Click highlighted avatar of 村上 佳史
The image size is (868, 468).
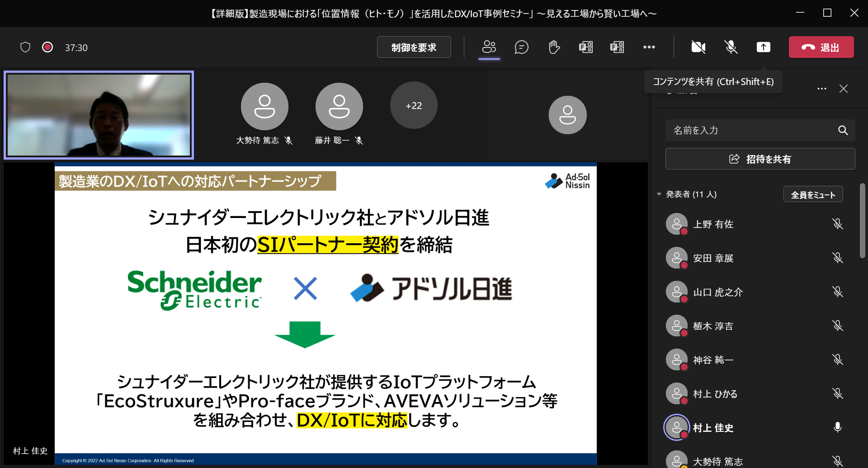[677, 427]
